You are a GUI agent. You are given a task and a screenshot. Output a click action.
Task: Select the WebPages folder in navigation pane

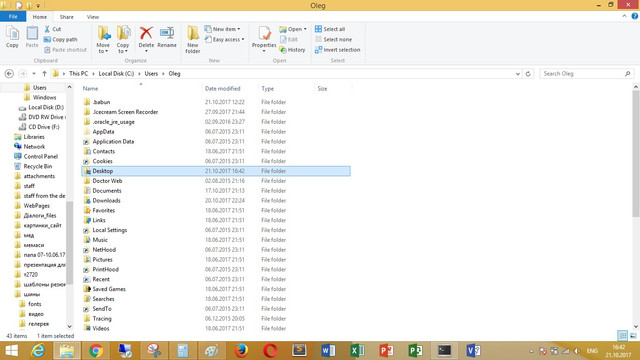pos(36,206)
